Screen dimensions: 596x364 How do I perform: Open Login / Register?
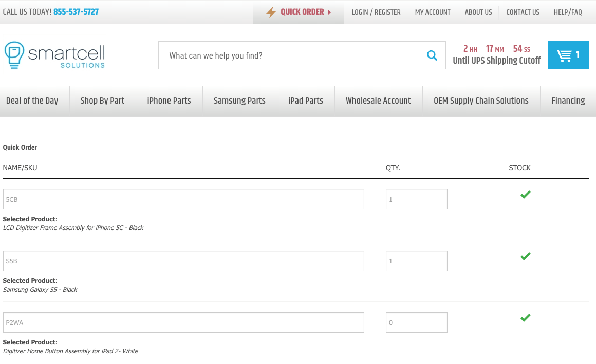pyautogui.click(x=376, y=12)
